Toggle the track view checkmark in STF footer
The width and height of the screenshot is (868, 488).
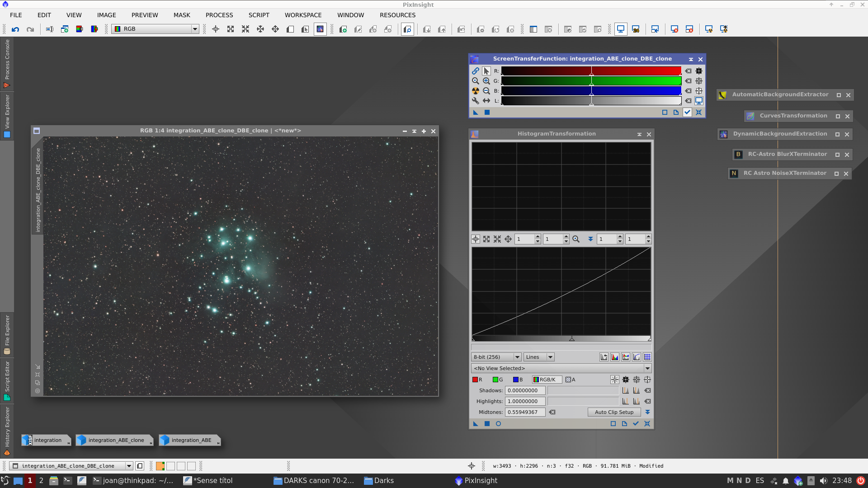(x=688, y=112)
